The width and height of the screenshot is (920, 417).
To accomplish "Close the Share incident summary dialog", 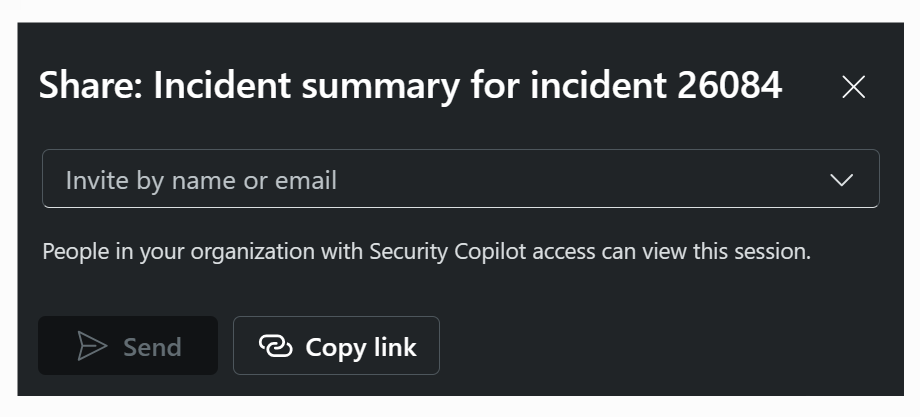I will [853, 87].
